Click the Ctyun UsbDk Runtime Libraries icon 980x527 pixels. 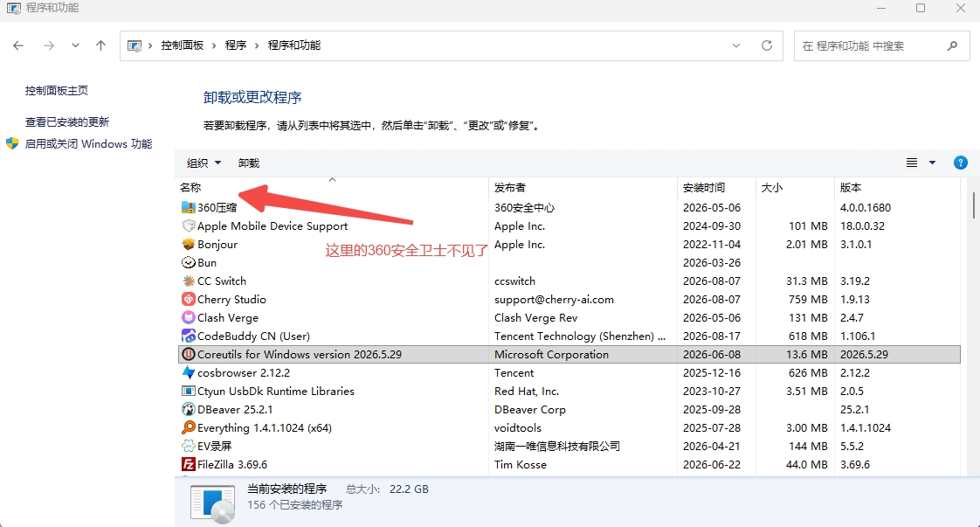(x=188, y=391)
